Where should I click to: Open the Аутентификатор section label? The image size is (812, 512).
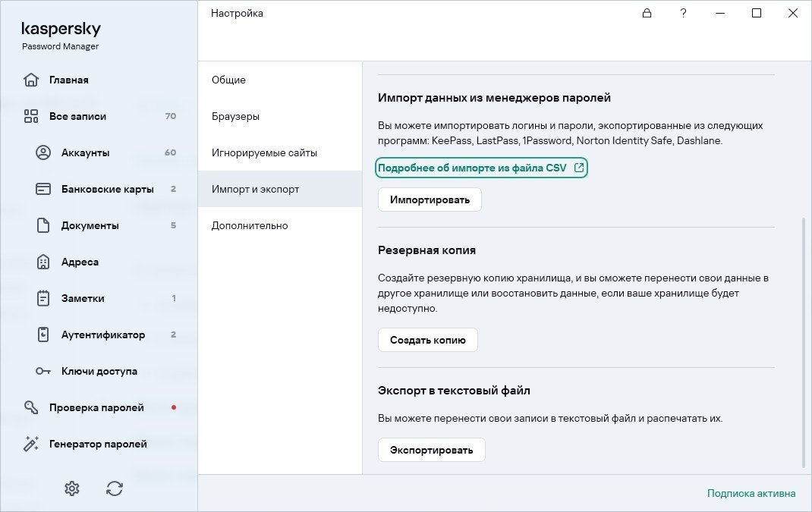tap(103, 335)
